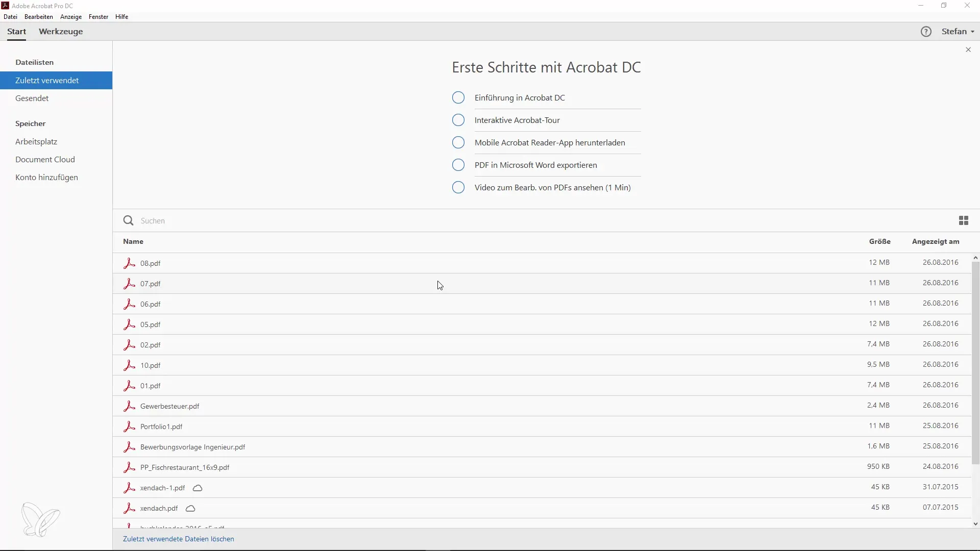Click the PDF icon next to xendach-1.pdf
The width and height of the screenshot is (980, 551).
click(x=129, y=488)
